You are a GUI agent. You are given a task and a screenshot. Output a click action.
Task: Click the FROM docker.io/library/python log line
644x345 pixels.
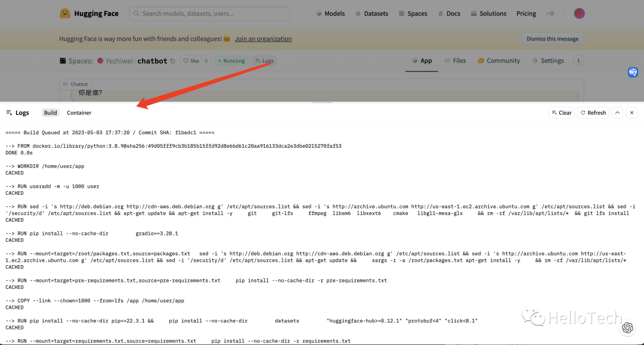coord(174,146)
